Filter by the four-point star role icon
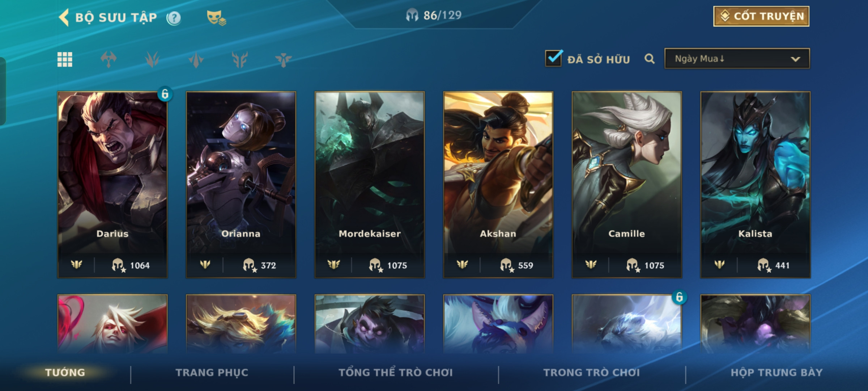The height and width of the screenshot is (391, 868). coord(196,59)
